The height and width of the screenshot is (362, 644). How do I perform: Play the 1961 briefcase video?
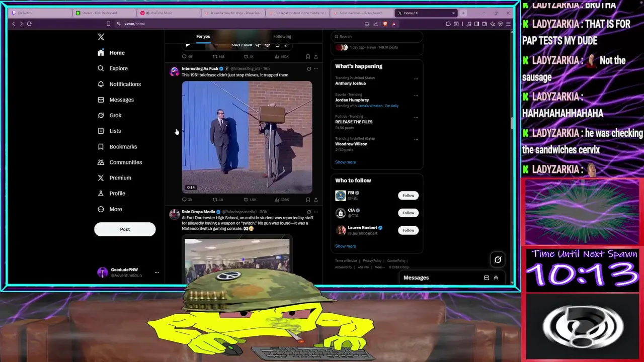click(x=247, y=137)
